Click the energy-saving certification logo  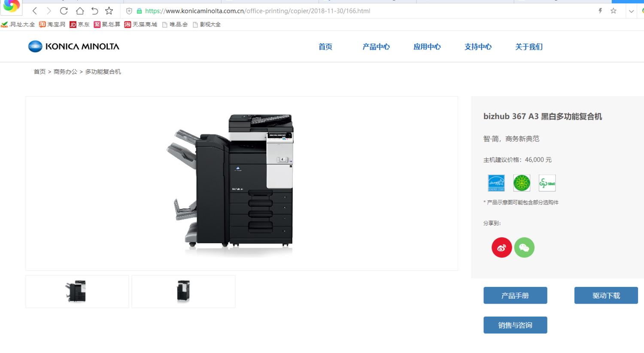(x=547, y=183)
